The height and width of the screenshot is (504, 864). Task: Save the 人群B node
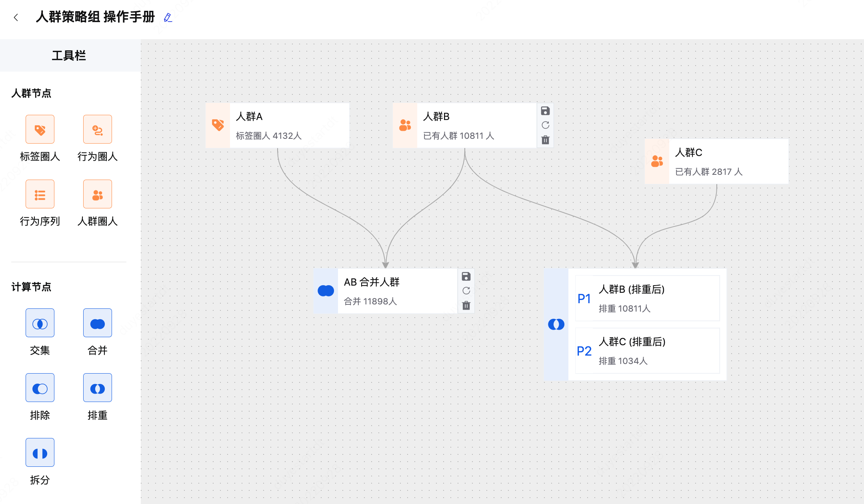pos(545,111)
